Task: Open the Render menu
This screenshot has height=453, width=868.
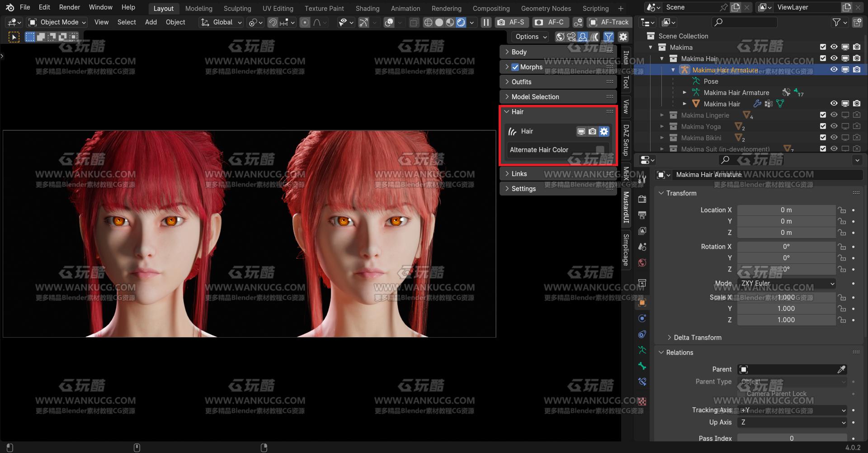Action: pyautogui.click(x=70, y=7)
